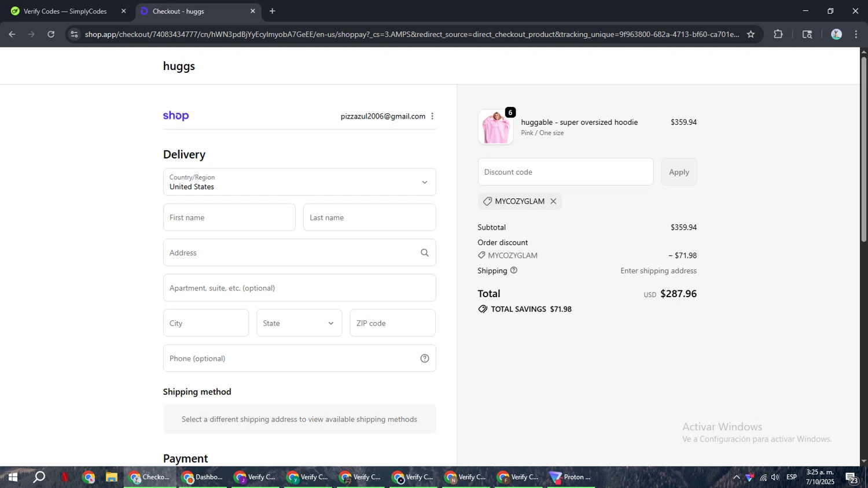Click the First name field
This screenshot has width=868, height=488.
pos(229,217)
